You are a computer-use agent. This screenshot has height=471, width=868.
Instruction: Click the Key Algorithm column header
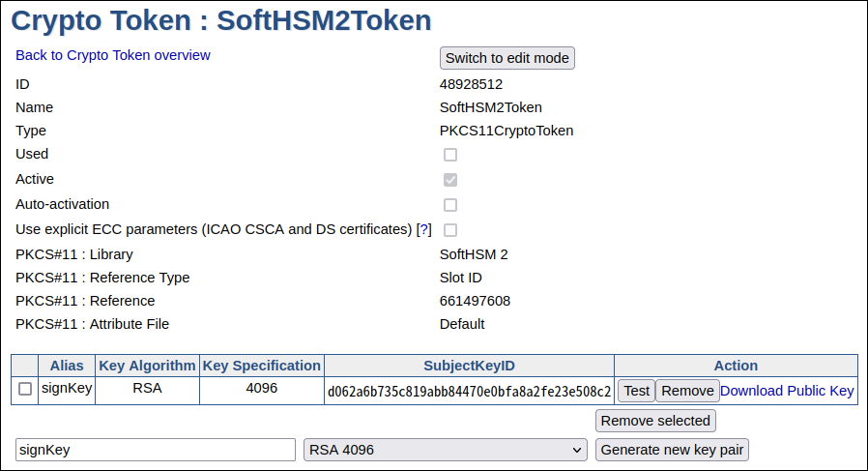[148, 366]
